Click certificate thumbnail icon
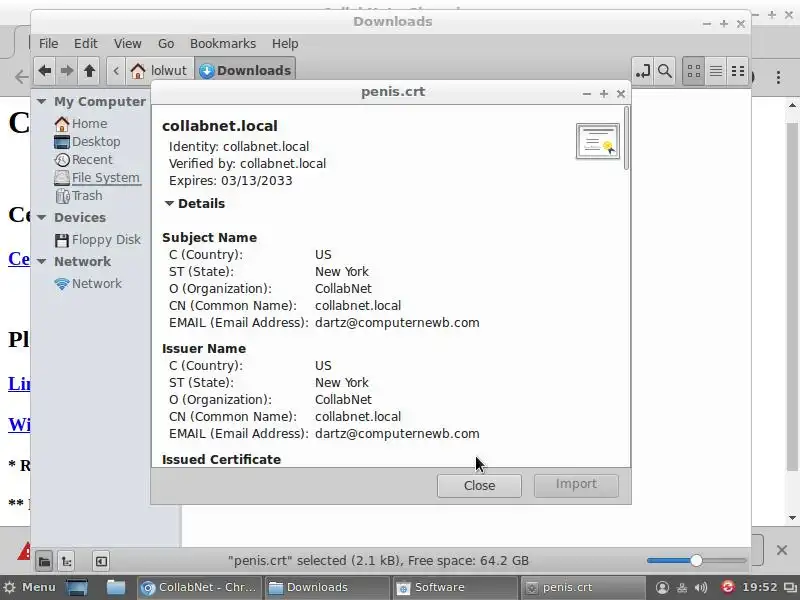 pos(597,141)
